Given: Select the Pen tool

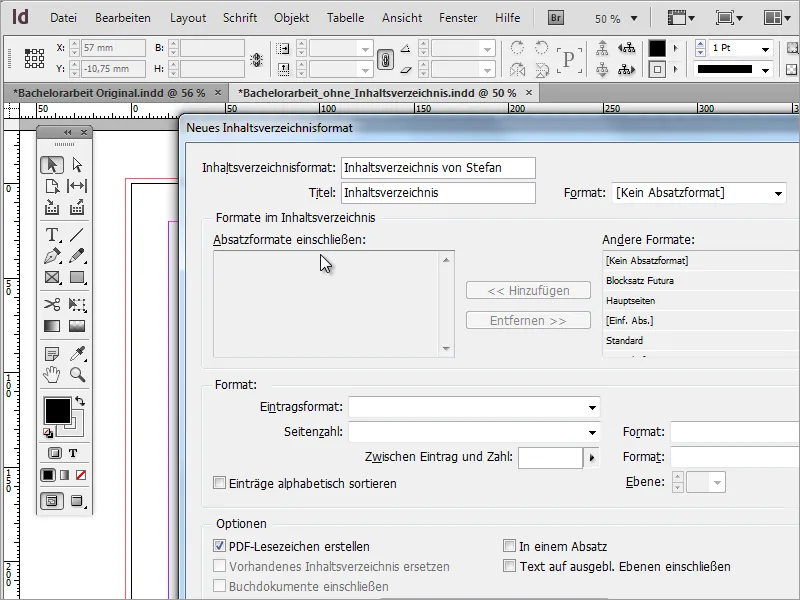Looking at the screenshot, I should click(x=52, y=256).
